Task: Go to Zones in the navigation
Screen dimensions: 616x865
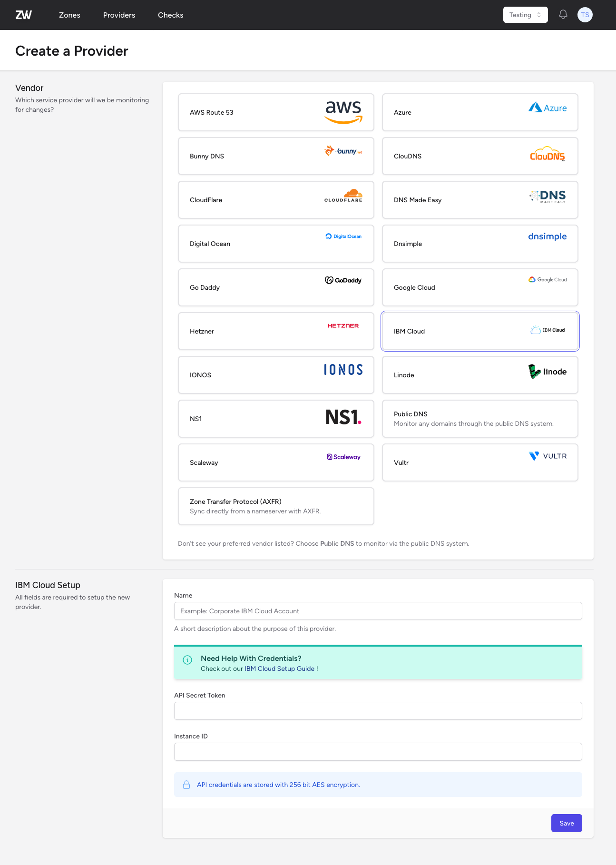Action: tap(69, 15)
